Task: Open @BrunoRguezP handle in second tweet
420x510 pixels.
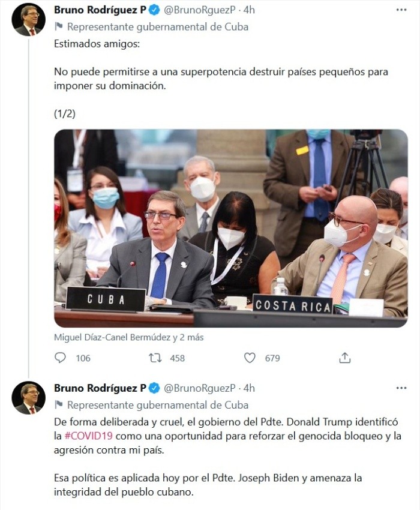Action: (199, 388)
